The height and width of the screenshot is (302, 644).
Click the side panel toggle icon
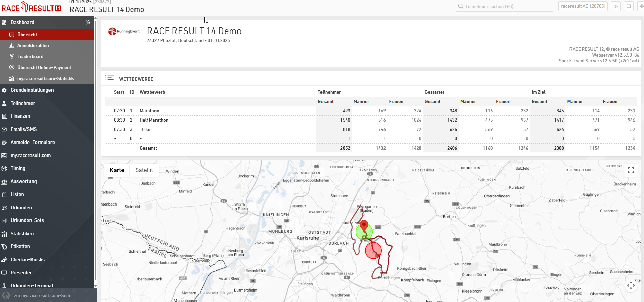pos(629,6)
